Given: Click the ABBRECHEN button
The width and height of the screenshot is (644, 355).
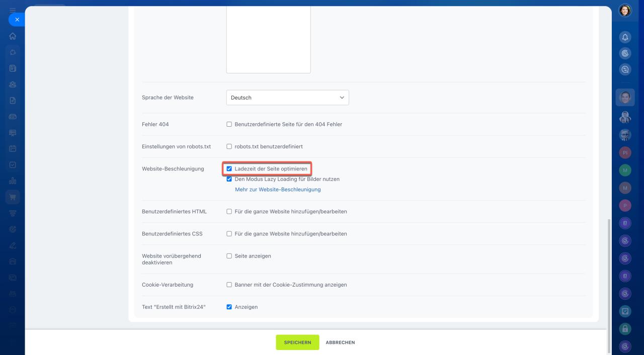Looking at the screenshot, I should click(340, 342).
